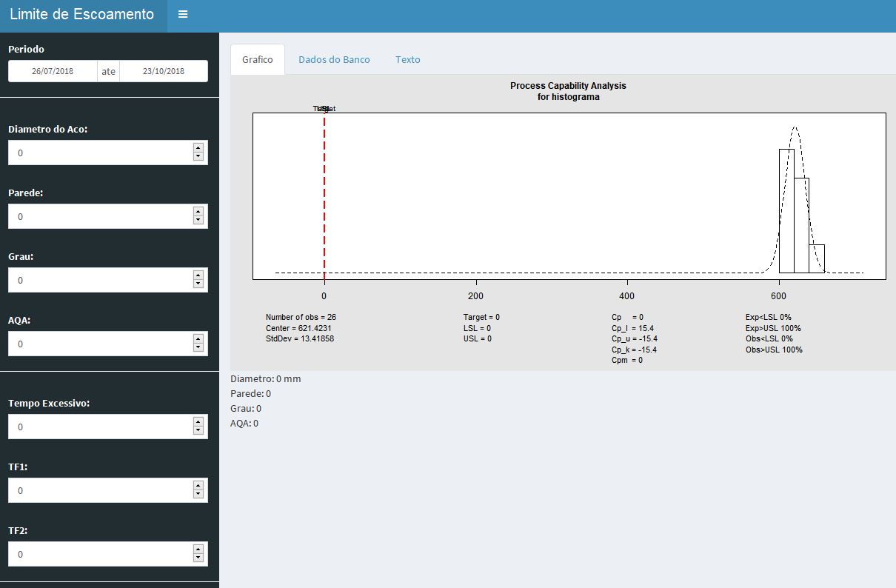Select the Grafico tab
Image resolution: width=896 pixels, height=588 pixels.
(x=257, y=59)
